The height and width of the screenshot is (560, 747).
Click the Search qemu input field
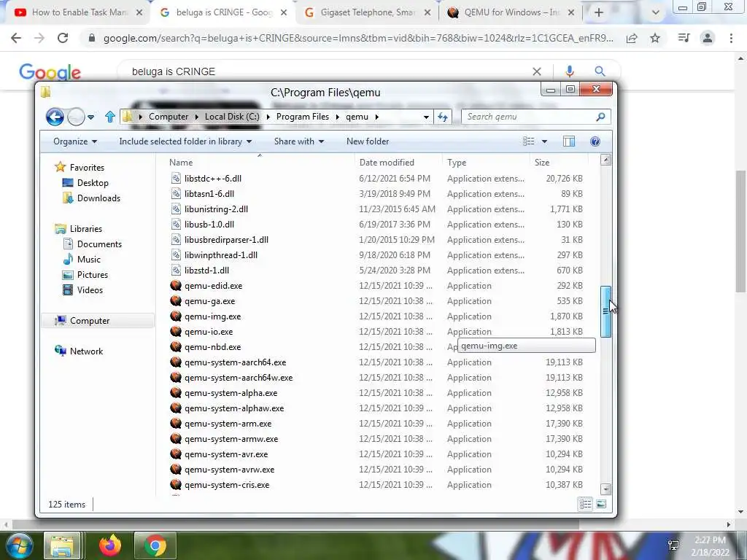[529, 117]
